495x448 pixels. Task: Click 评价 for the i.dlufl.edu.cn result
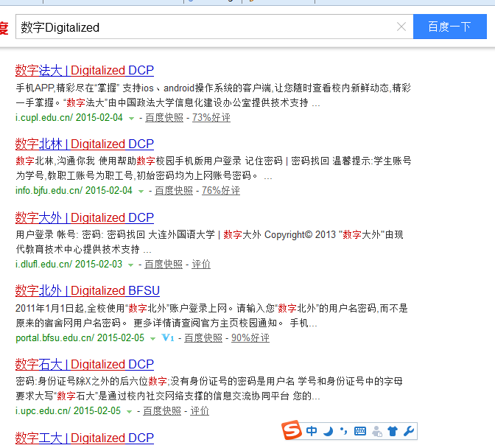point(201,265)
